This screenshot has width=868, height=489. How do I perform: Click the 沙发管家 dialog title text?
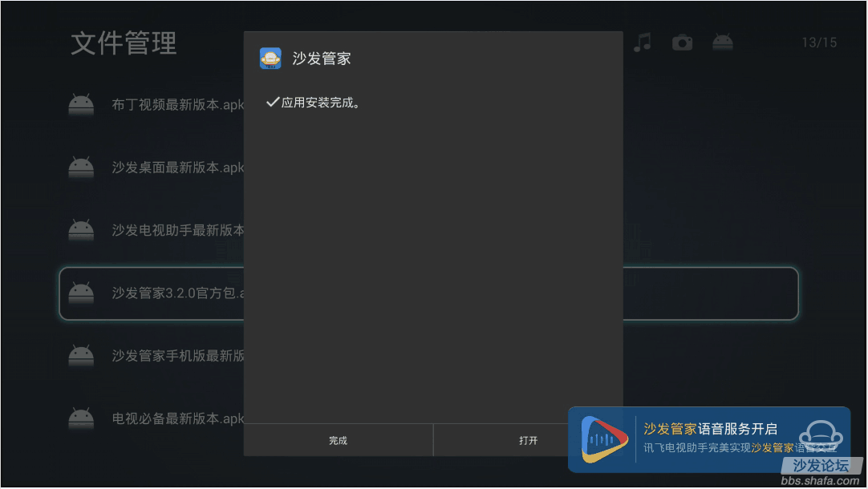pyautogui.click(x=322, y=59)
